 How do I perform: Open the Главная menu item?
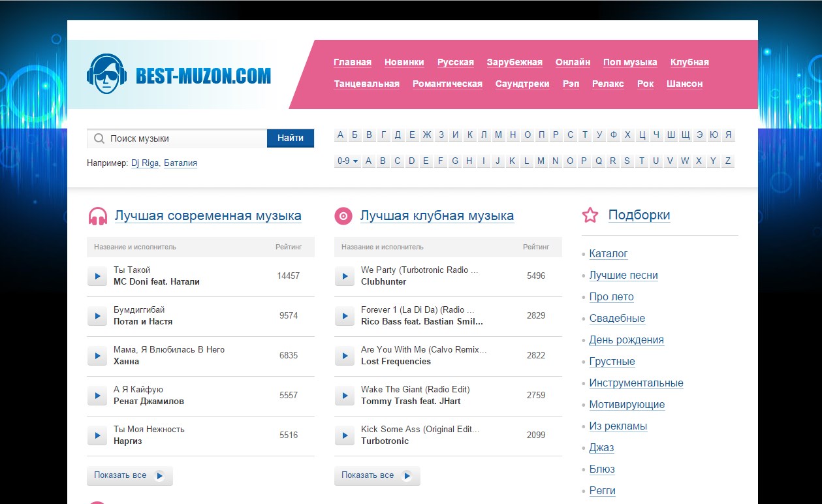tap(353, 63)
